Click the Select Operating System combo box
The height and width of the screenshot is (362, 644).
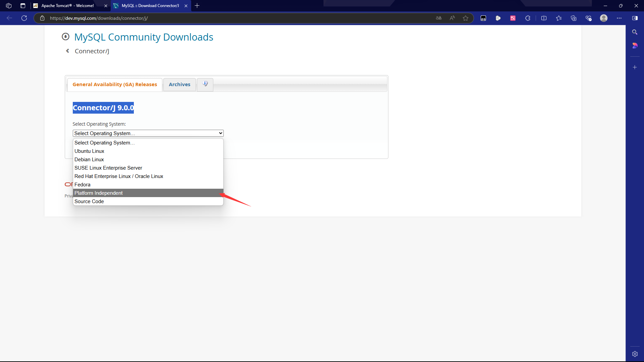(x=148, y=133)
